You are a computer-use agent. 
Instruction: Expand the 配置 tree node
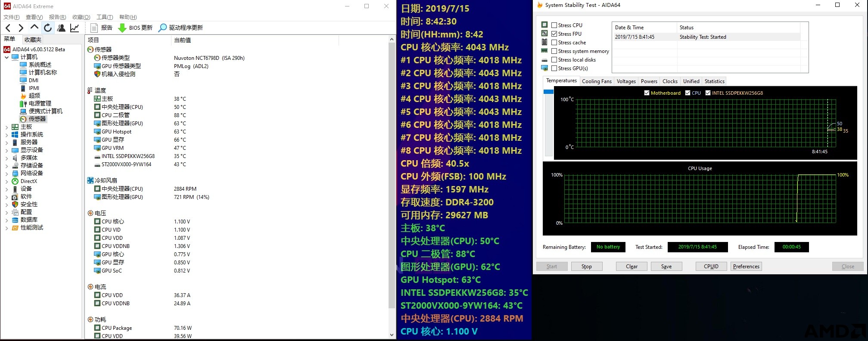coord(6,212)
